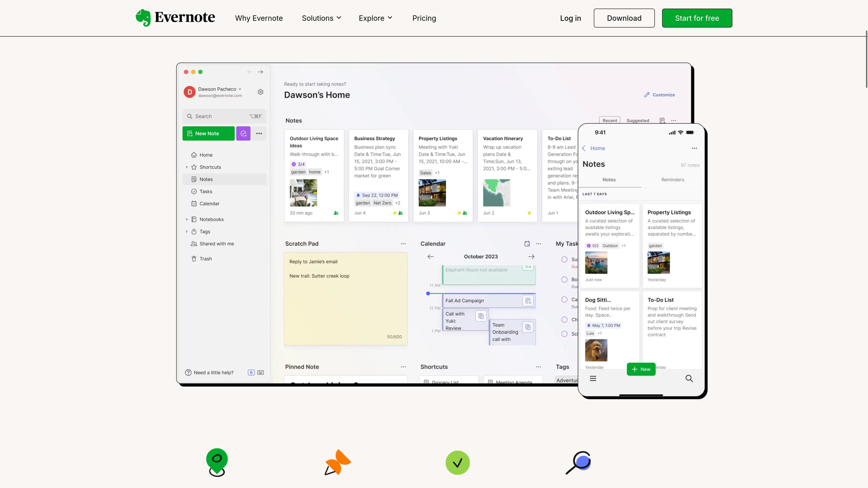Click the note list icon in the Notes widget header
868x488 pixels.
click(x=662, y=121)
